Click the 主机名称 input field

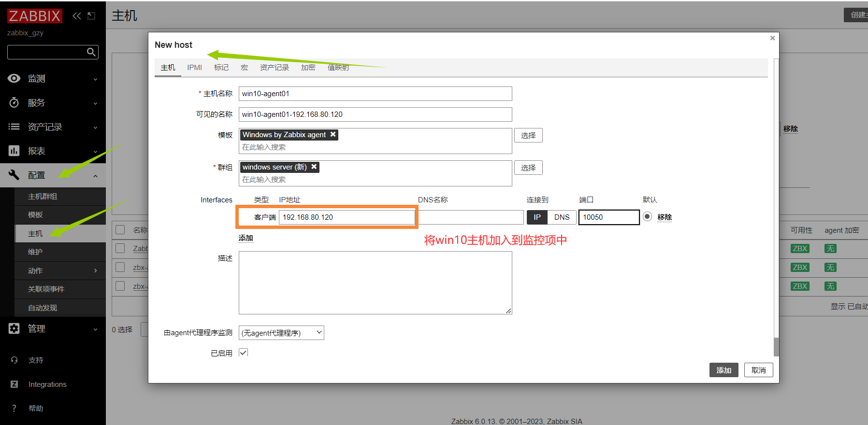point(375,94)
